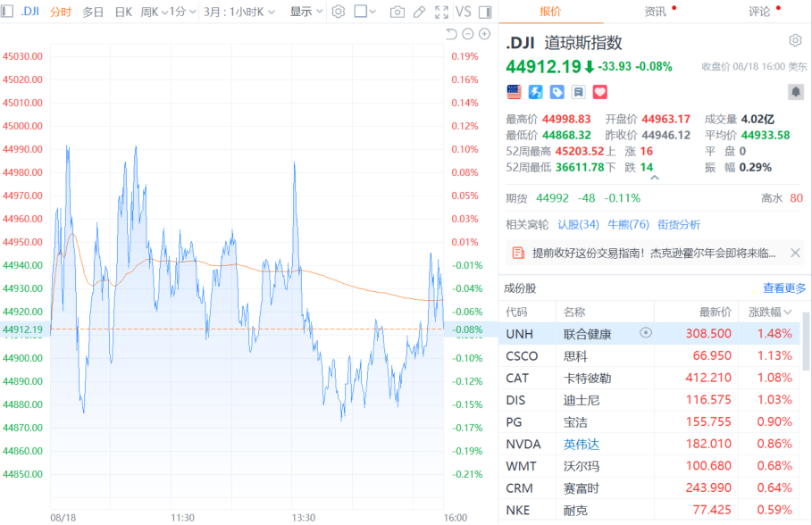Viewport: 812px width, 525px height.
Task: Open the 1分 minute interval dropdown
Action: 183,12
